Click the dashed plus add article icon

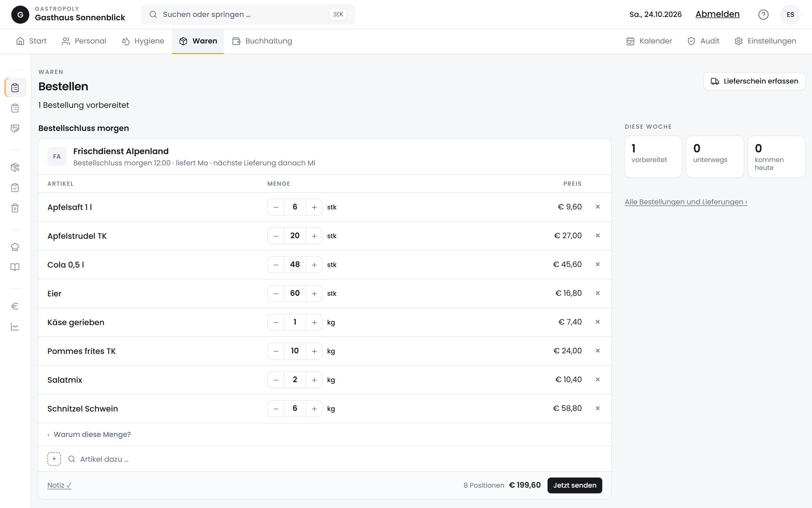point(54,459)
